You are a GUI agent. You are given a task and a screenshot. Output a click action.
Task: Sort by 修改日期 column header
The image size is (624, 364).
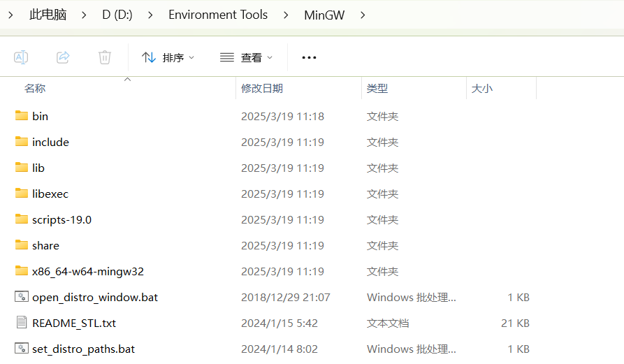[x=262, y=89]
